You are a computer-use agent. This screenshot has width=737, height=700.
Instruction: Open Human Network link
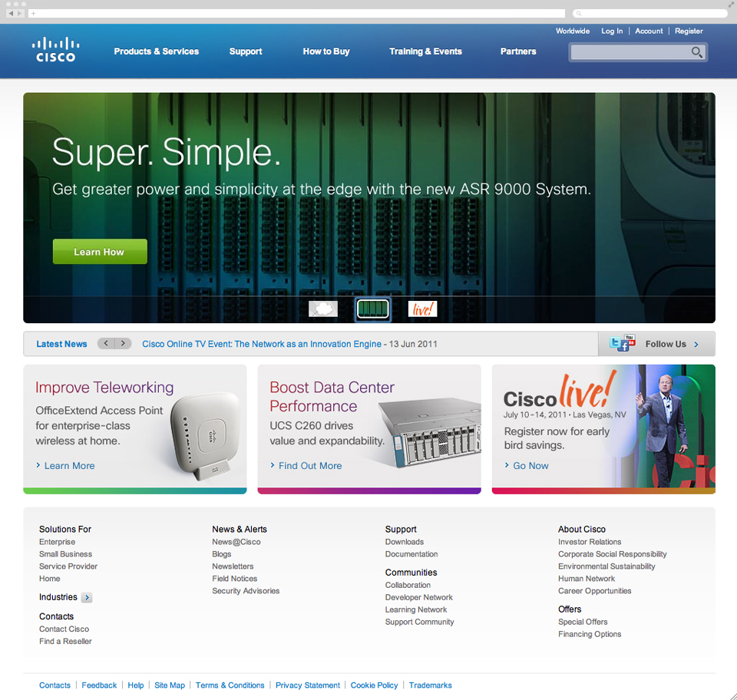586,578
